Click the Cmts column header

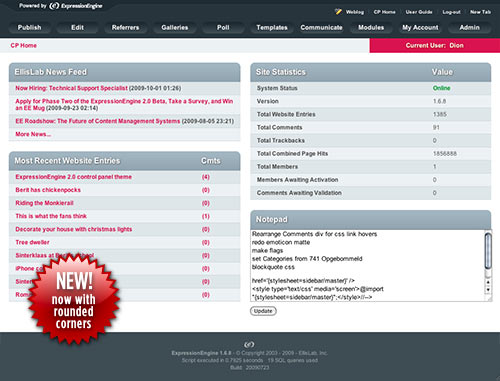click(x=211, y=161)
